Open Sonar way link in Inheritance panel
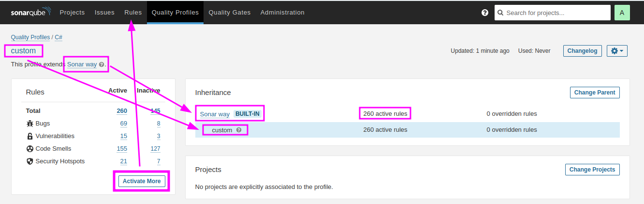644x204 pixels. click(x=215, y=114)
